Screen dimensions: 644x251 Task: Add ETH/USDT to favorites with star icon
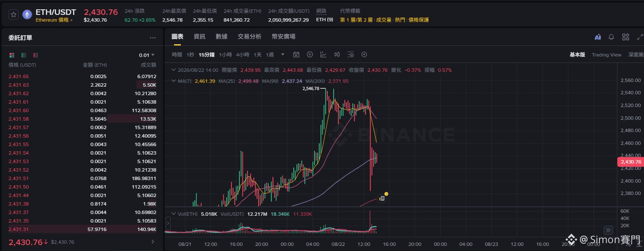pos(14,14)
